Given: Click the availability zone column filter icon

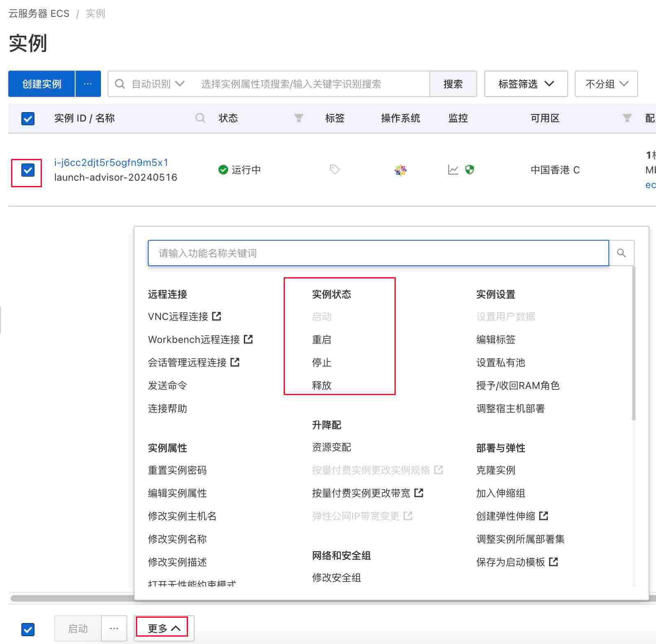Looking at the screenshot, I should coord(627,118).
